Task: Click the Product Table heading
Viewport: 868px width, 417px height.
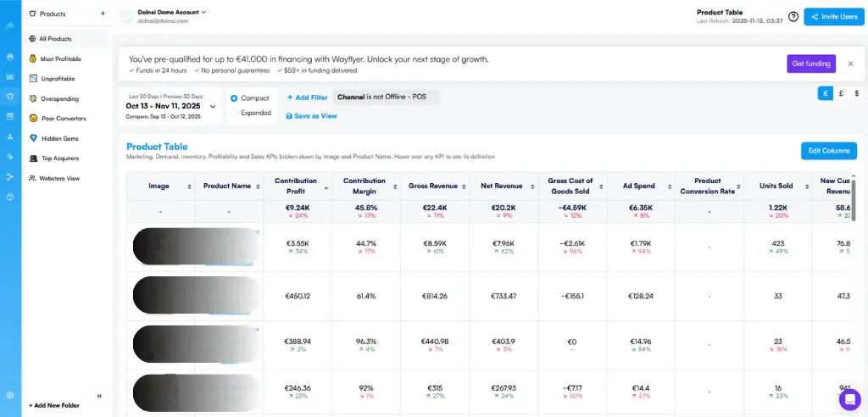Action: pos(157,147)
